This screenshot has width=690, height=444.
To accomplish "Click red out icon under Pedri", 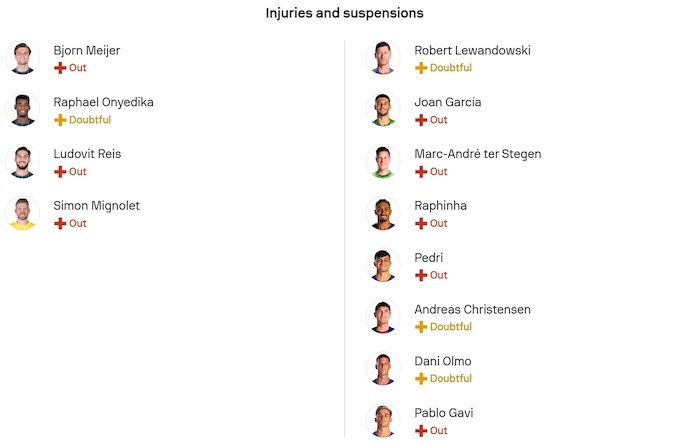I will 421,275.
